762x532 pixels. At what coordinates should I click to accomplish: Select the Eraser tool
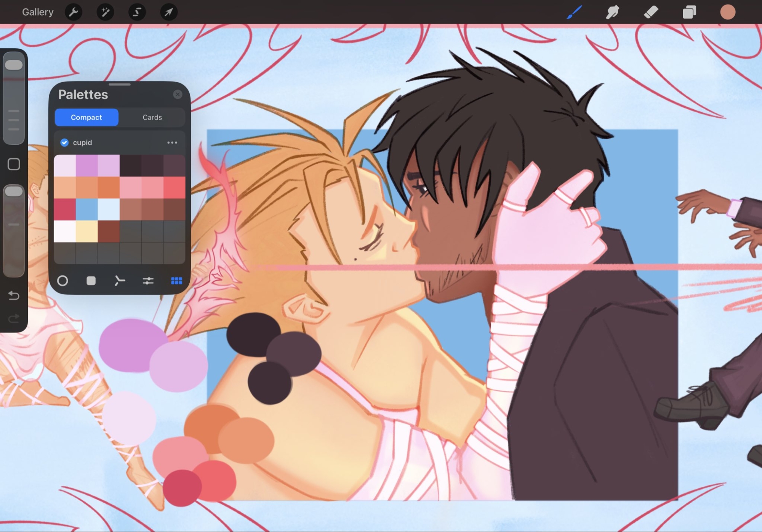click(651, 12)
